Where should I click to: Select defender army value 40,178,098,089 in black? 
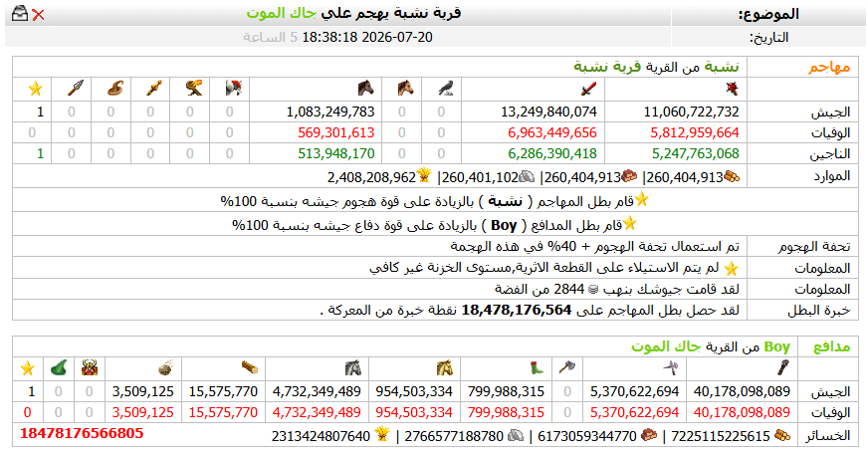742,392
